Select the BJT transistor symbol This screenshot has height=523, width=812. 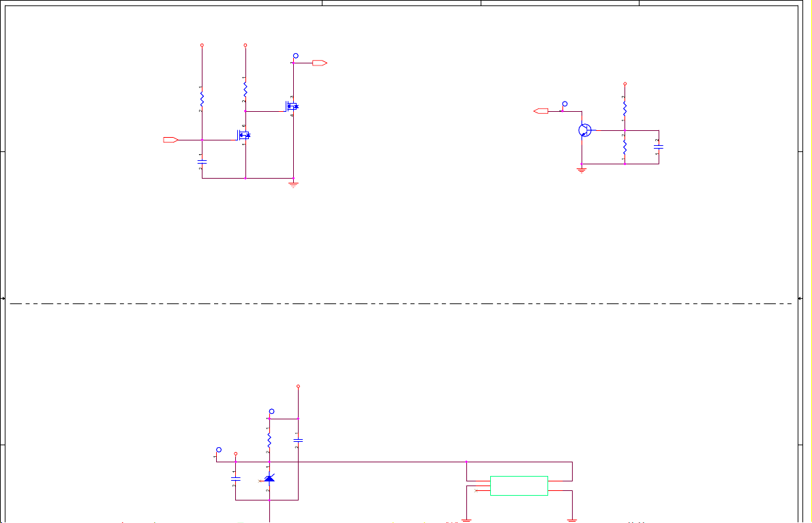[x=584, y=130]
